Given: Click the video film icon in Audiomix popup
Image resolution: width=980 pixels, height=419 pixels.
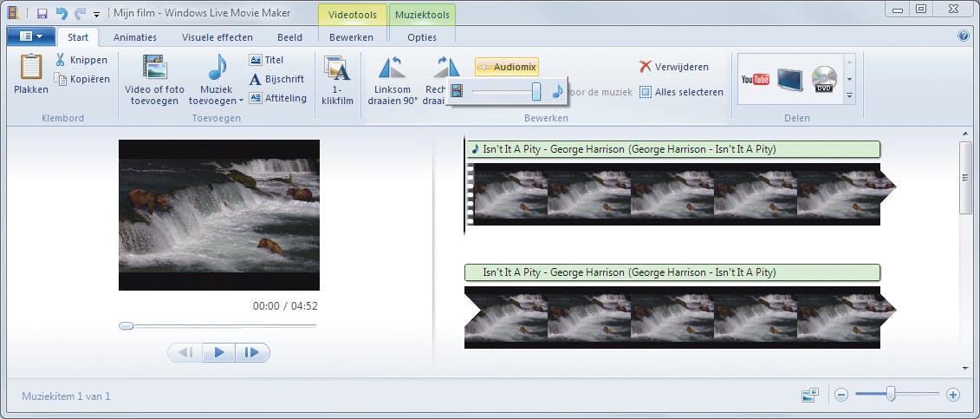Looking at the screenshot, I should (458, 92).
